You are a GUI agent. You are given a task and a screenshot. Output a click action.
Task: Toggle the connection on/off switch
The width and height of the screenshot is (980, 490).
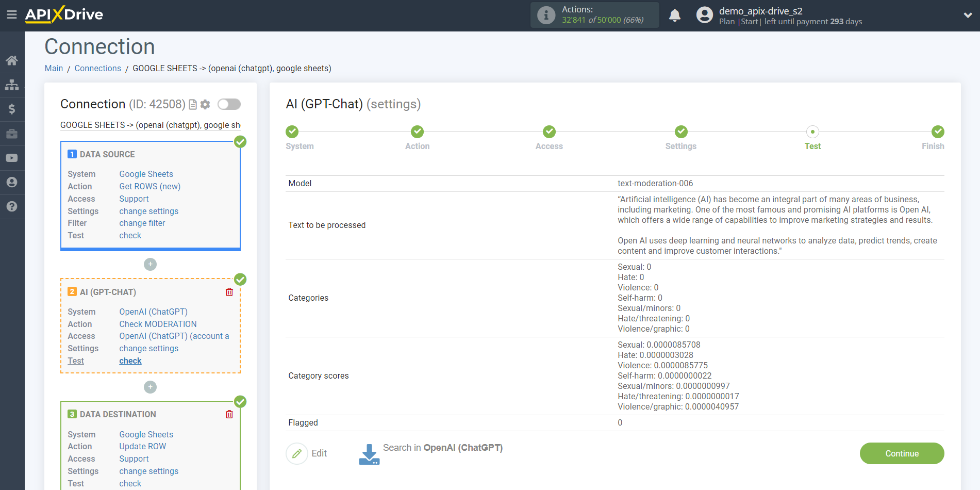pos(229,104)
